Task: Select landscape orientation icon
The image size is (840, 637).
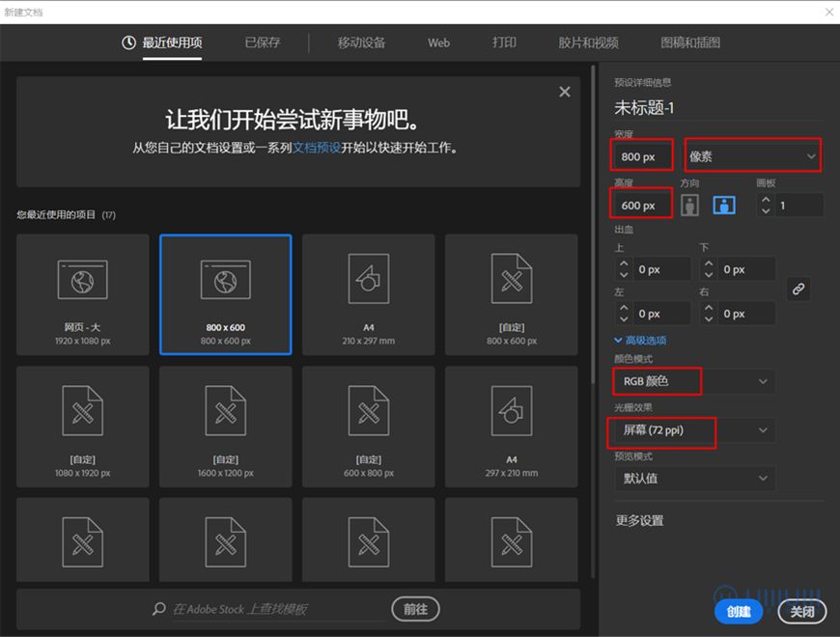Action: point(724,205)
